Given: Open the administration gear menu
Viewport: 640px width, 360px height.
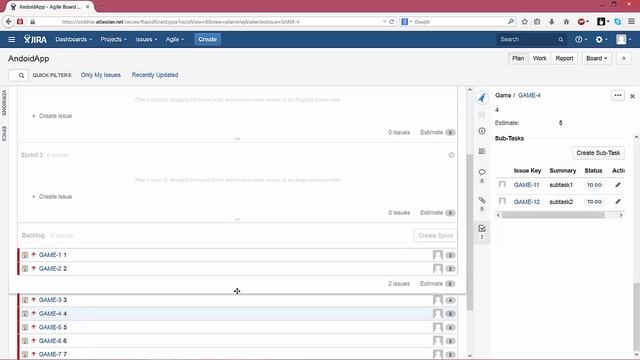Looking at the screenshot, I should [x=601, y=40].
